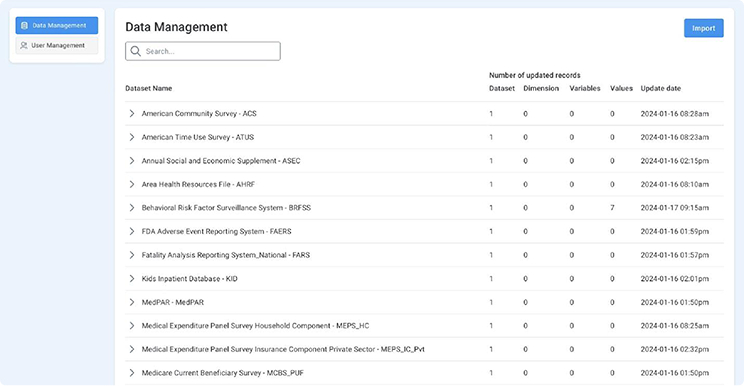Expand the BRFSS dataset row chevron
This screenshot has width=744, height=386.
[132, 208]
